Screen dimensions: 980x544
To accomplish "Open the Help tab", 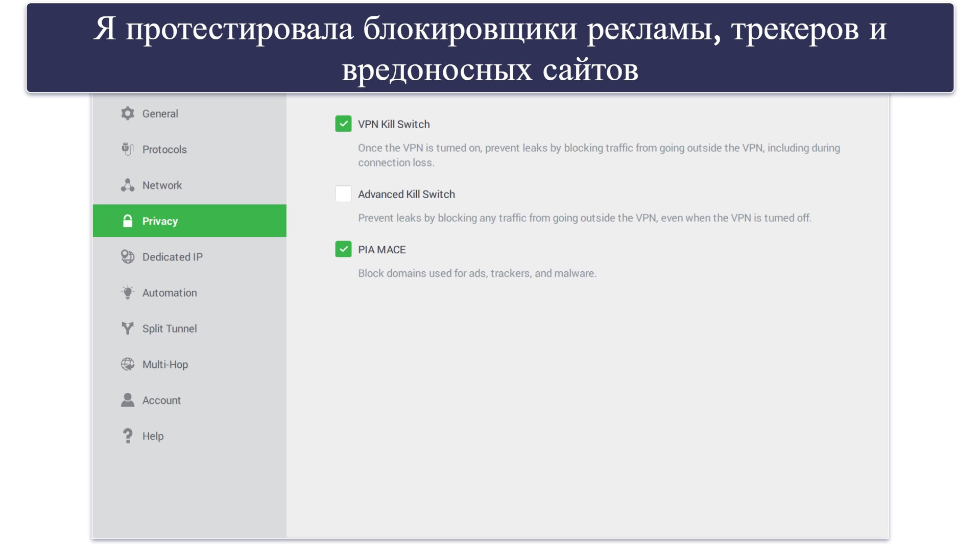I will click(189, 436).
